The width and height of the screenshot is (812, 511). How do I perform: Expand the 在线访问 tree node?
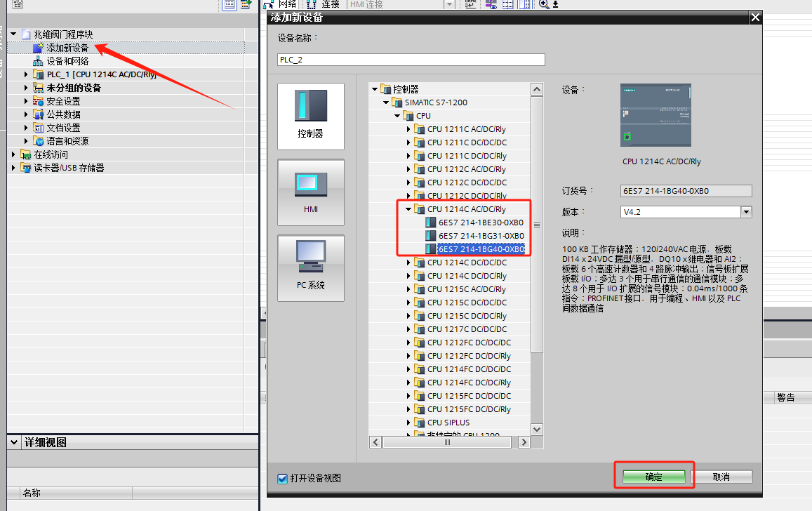coord(13,154)
